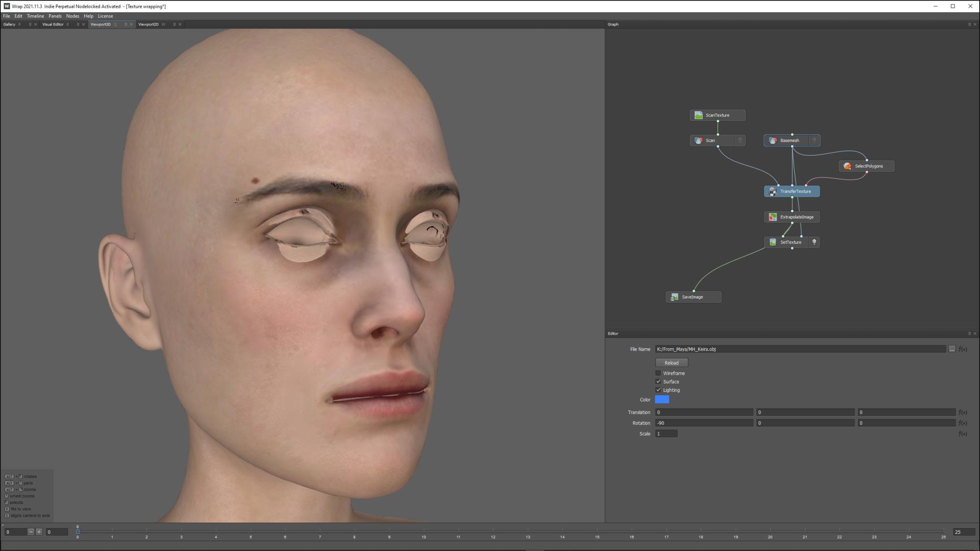980x551 pixels.
Task: Uncheck the Surface checkbox
Action: [x=658, y=382]
